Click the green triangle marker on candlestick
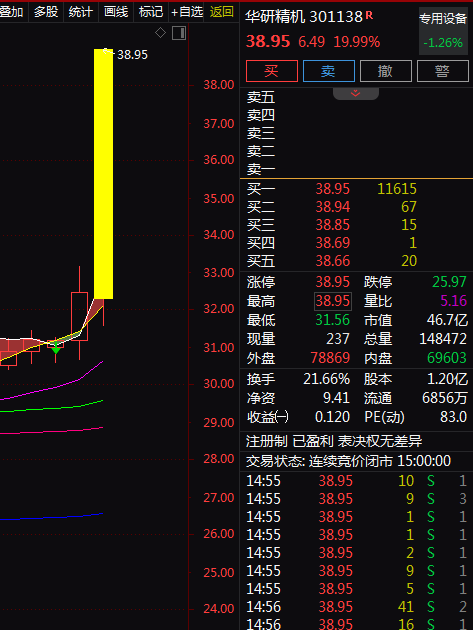Image resolution: width=473 pixels, height=630 pixels. click(56, 350)
